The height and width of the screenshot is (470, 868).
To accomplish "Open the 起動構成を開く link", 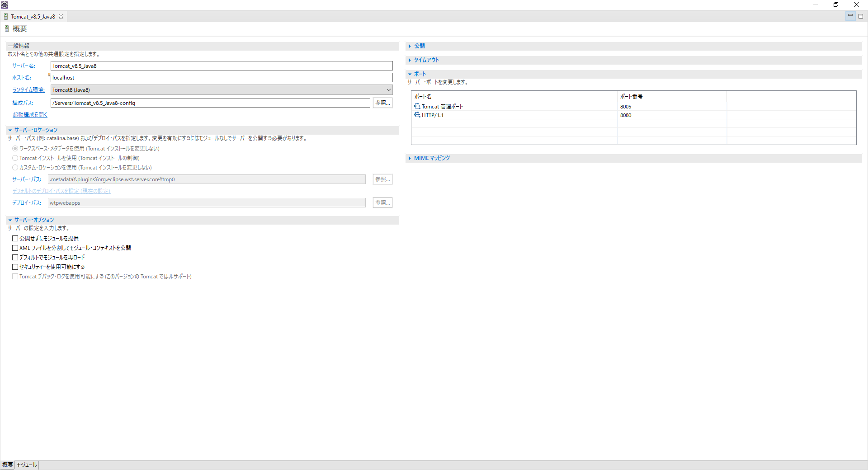I will click(30, 115).
